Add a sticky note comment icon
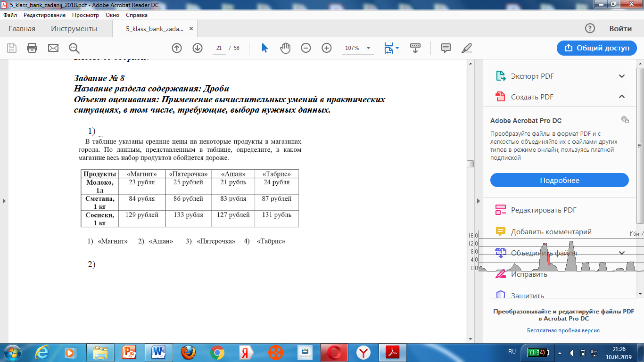This screenshot has height=362, width=644. pos(446,48)
